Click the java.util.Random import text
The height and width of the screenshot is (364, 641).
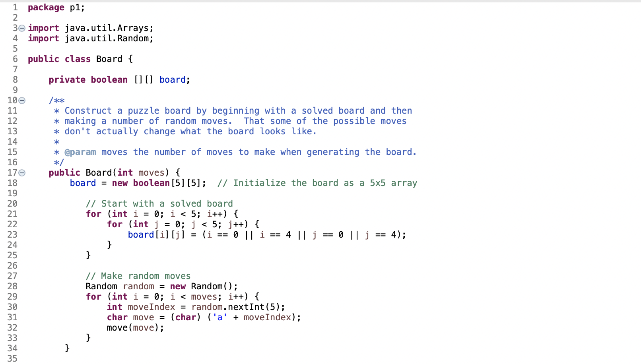coord(109,38)
